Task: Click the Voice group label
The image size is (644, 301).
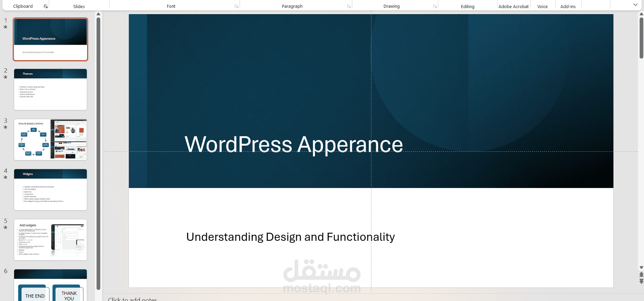Action: point(542,6)
